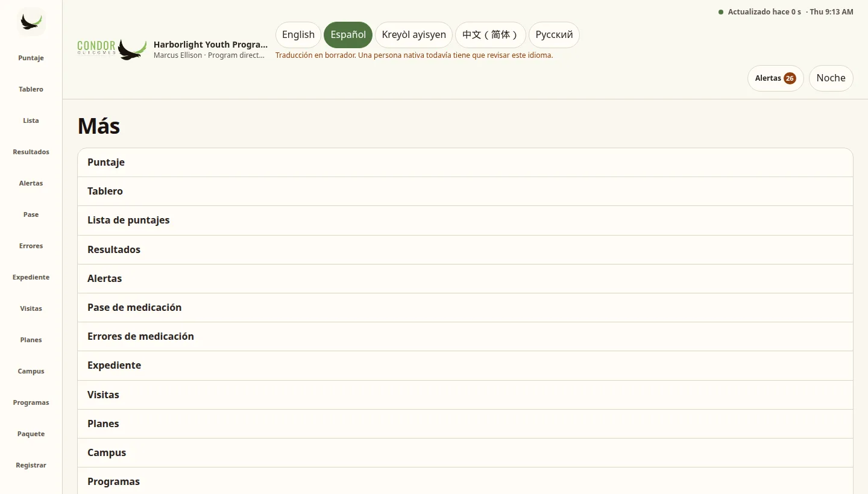The width and height of the screenshot is (868, 494).
Task: Open Pase de medicación row
Action: 465,308
